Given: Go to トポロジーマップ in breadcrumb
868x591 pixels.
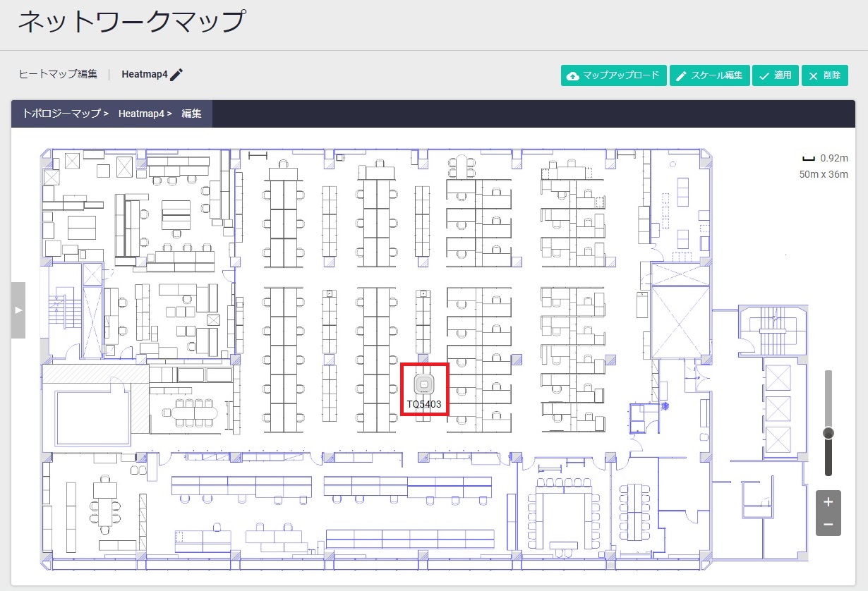Looking at the screenshot, I should click(65, 114).
